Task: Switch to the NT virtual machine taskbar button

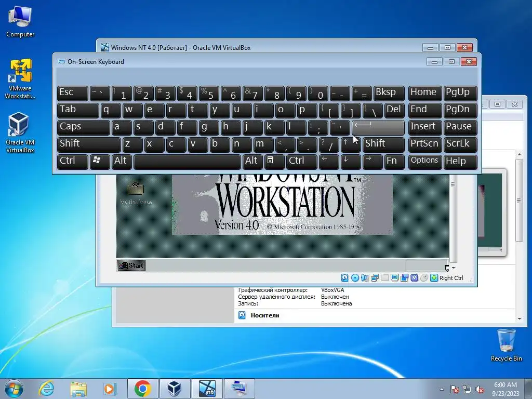Action: [x=207, y=389]
